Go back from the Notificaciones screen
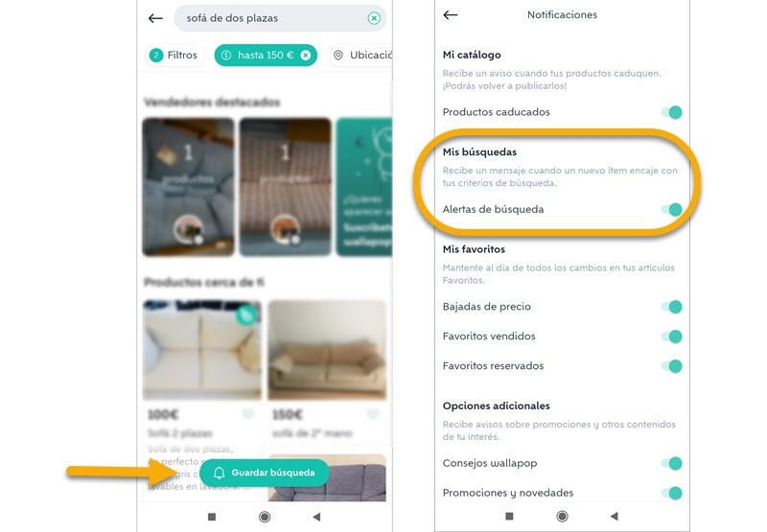Screen dimensions: 767x532 click(x=451, y=15)
